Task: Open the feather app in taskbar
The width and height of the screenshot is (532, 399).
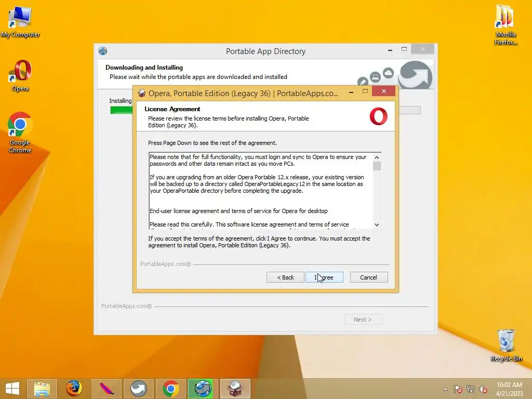Action: tap(106, 389)
